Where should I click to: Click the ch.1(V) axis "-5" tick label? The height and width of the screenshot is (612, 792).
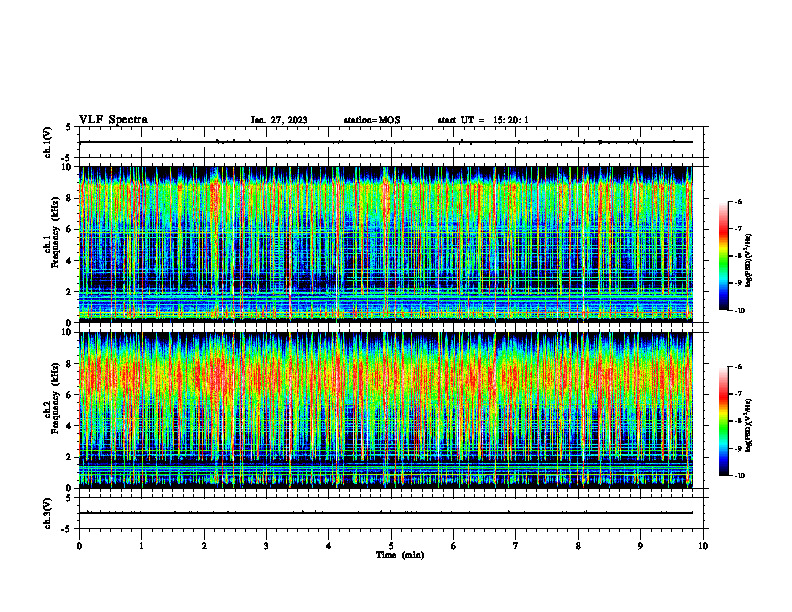tap(67, 158)
